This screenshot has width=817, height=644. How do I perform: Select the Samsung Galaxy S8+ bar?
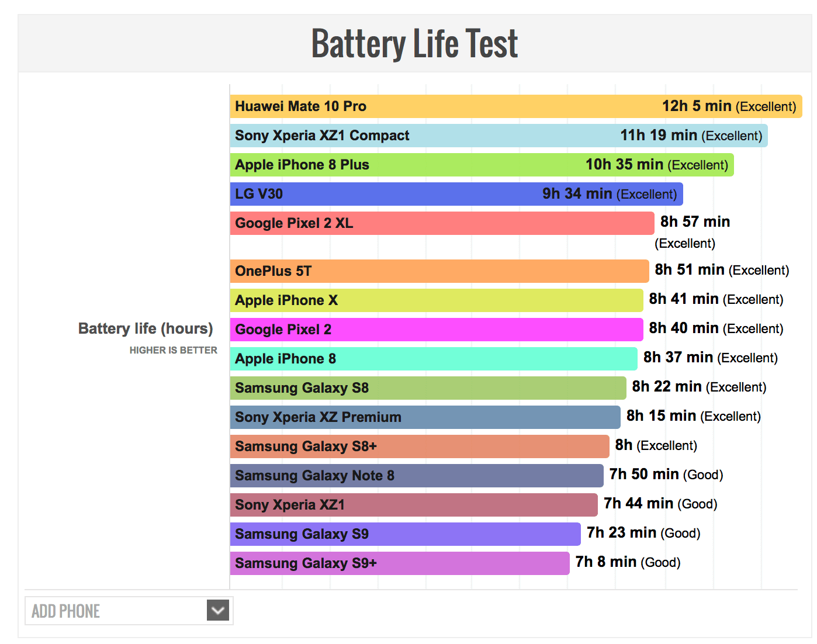[419, 446]
